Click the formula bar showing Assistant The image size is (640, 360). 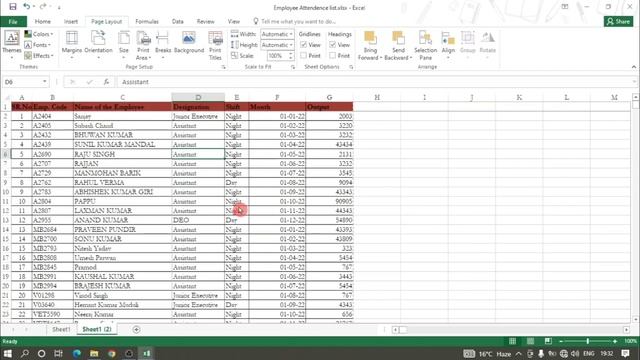(376, 82)
